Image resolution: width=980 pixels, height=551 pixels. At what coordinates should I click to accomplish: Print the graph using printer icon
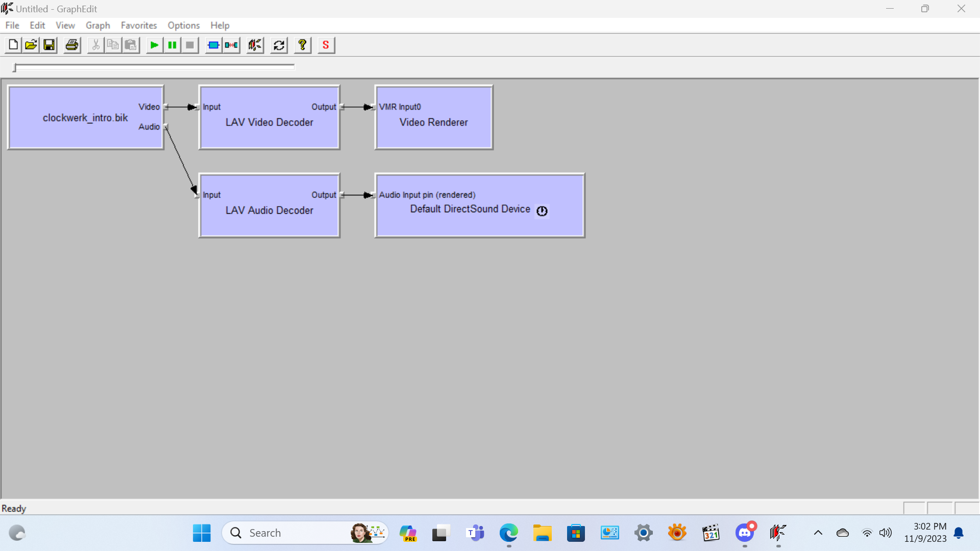pyautogui.click(x=72, y=45)
